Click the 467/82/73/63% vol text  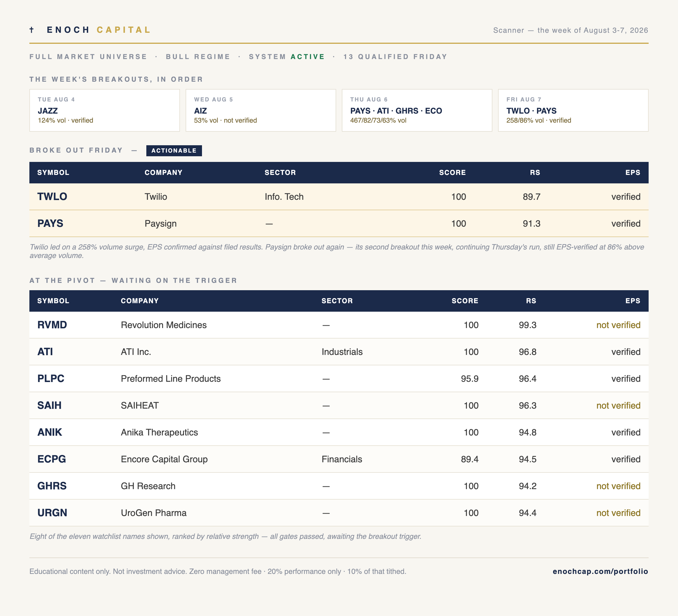coord(378,120)
